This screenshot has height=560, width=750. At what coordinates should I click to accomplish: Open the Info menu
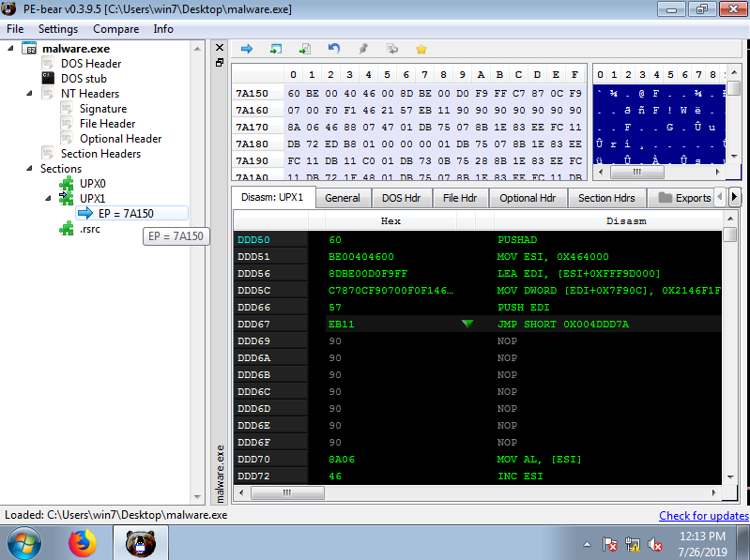[163, 29]
